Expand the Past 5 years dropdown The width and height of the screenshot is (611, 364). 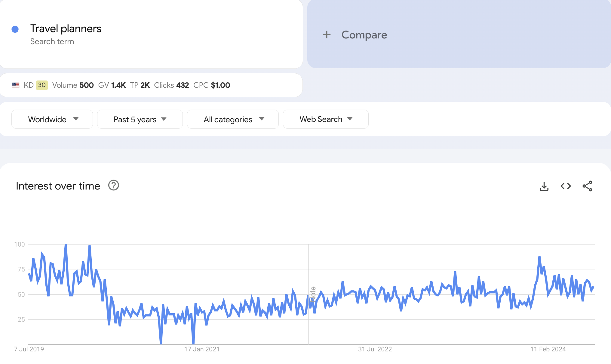140,119
